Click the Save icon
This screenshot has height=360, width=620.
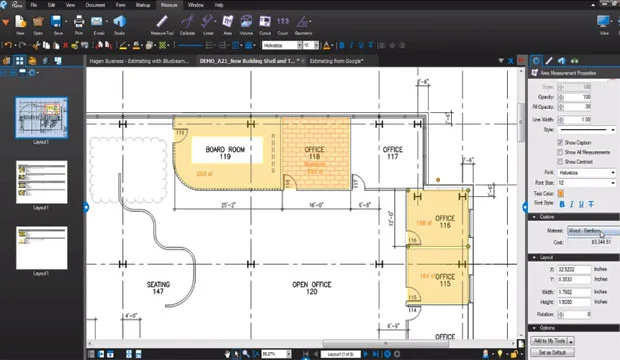point(57,22)
